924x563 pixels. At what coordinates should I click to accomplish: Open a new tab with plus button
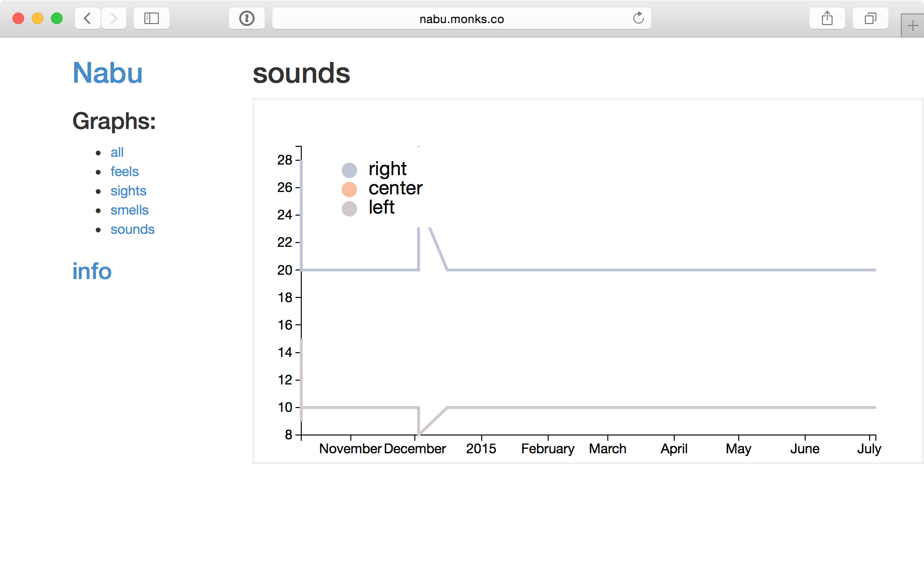pyautogui.click(x=912, y=26)
